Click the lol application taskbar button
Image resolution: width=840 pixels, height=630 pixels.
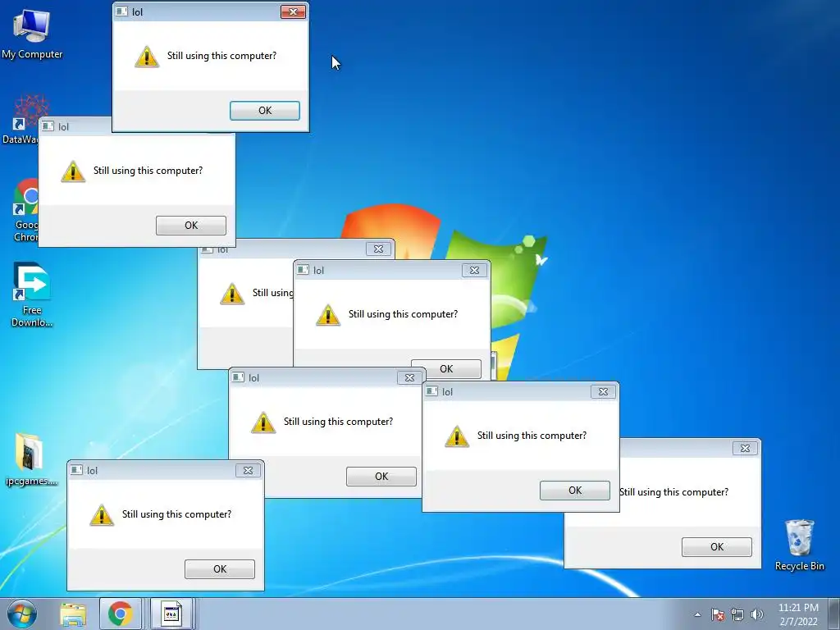click(171, 614)
